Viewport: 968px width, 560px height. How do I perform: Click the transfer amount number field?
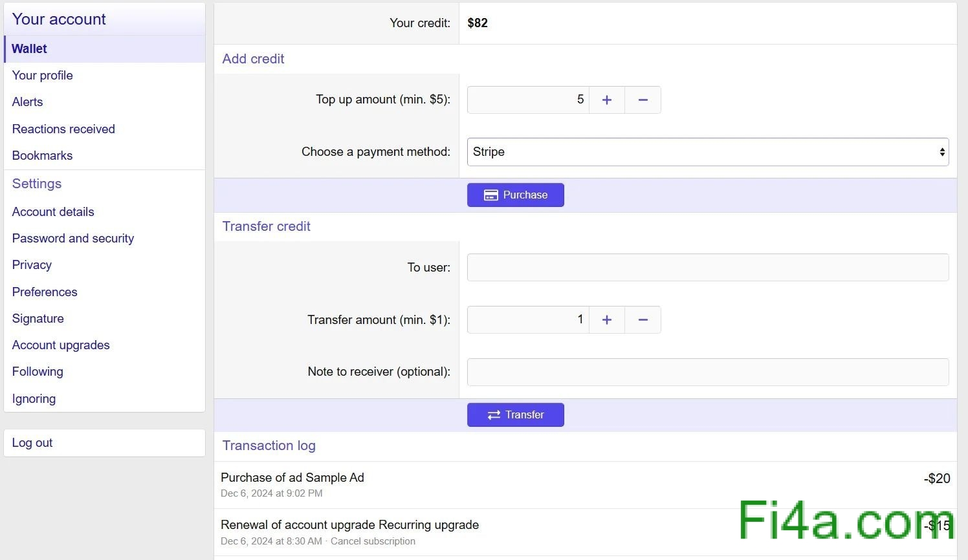[528, 320]
